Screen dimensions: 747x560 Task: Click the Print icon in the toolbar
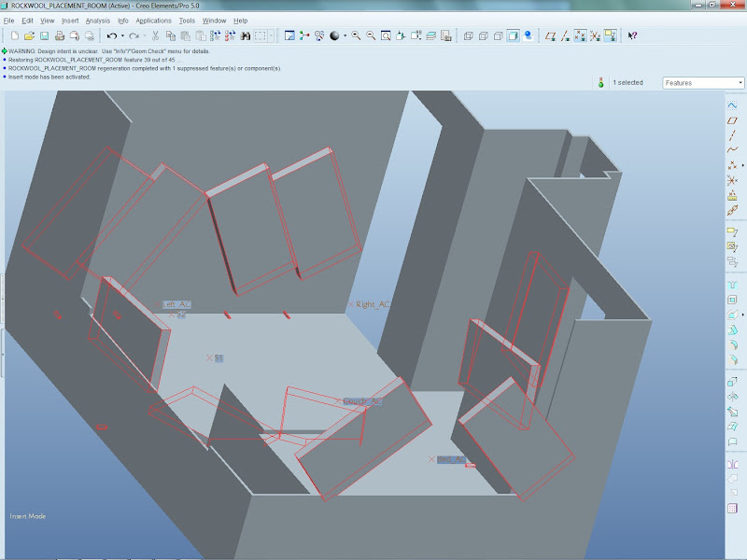coord(60,35)
